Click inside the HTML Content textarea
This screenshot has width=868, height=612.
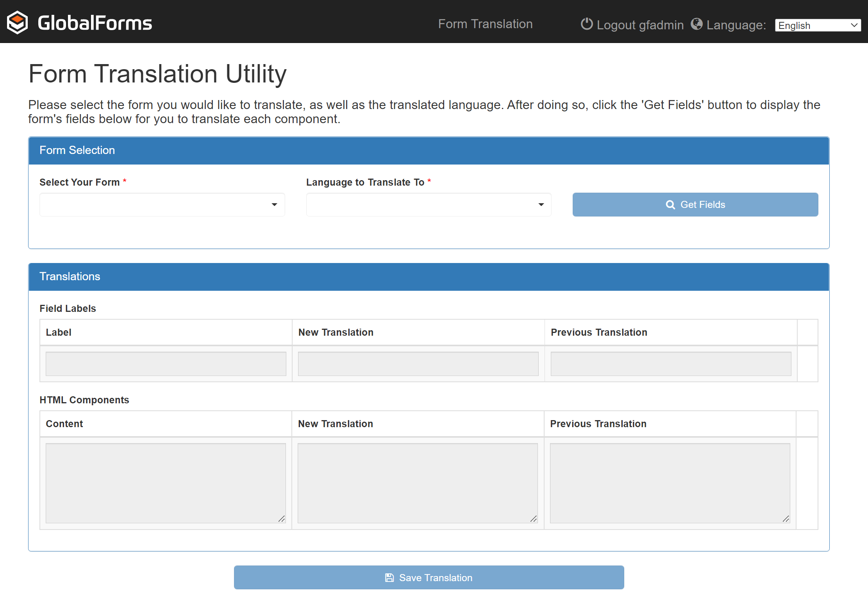pos(166,483)
